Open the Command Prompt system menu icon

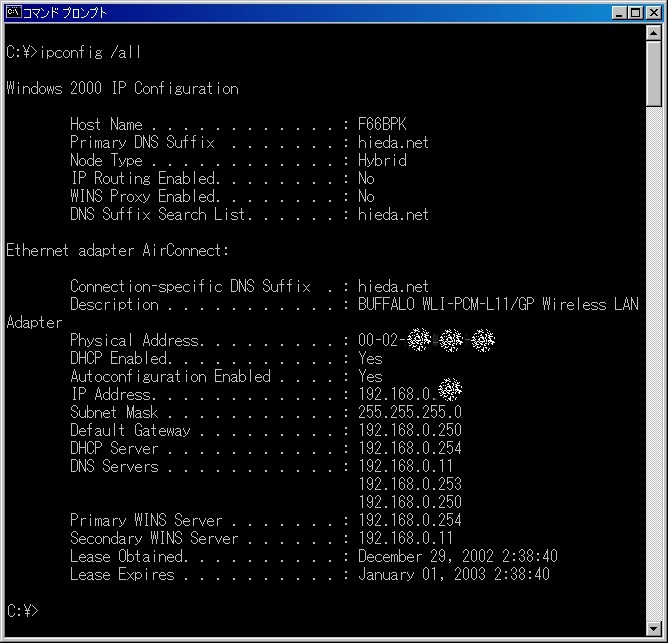[12, 13]
